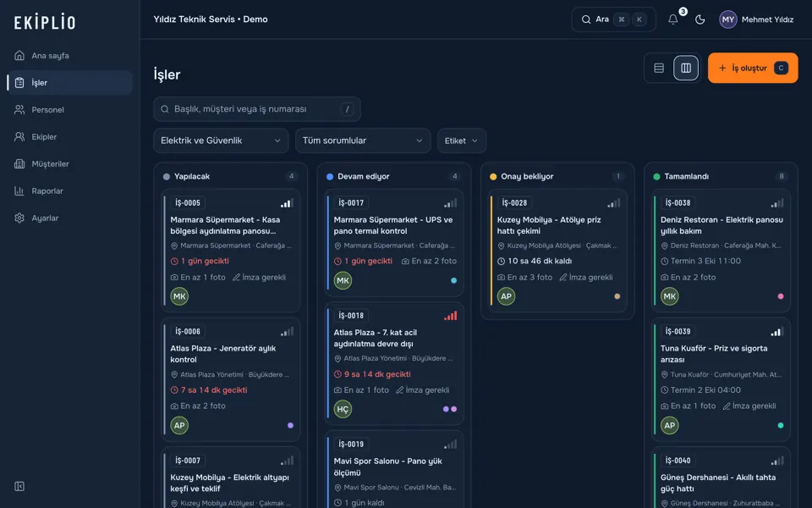Open Atlas Plaza 7. kat acil card
Viewport: 812px width, 508px height.
(394, 363)
